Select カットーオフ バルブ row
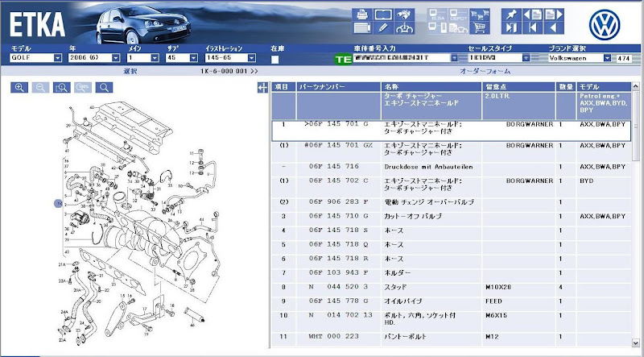The image size is (644, 357). 451,219
